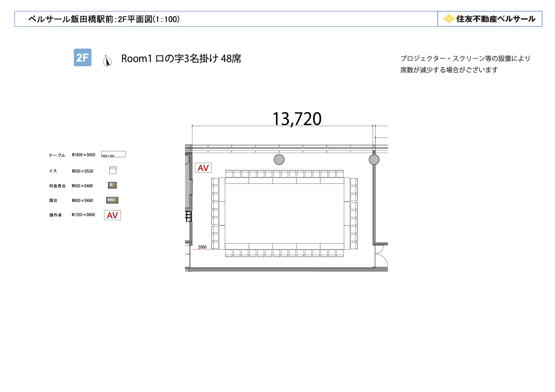The image size is (555, 392).
Task: Click the AV desk box in the floor plan
Action: (203, 168)
